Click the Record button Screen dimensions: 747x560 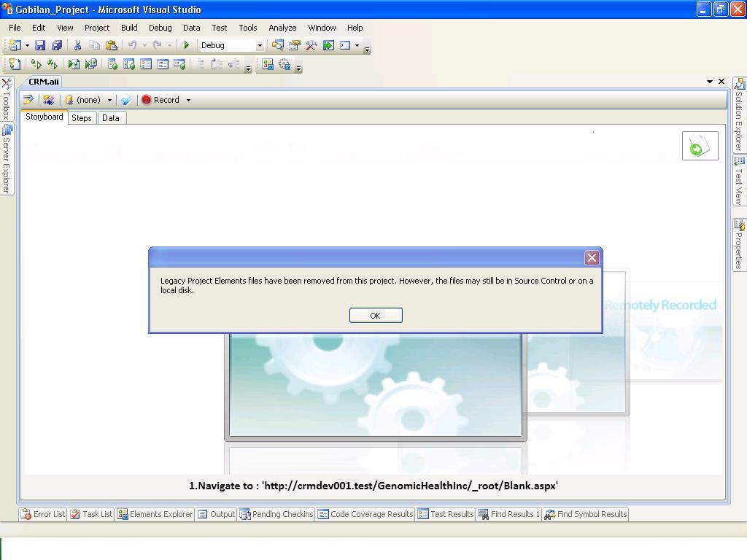(160, 100)
